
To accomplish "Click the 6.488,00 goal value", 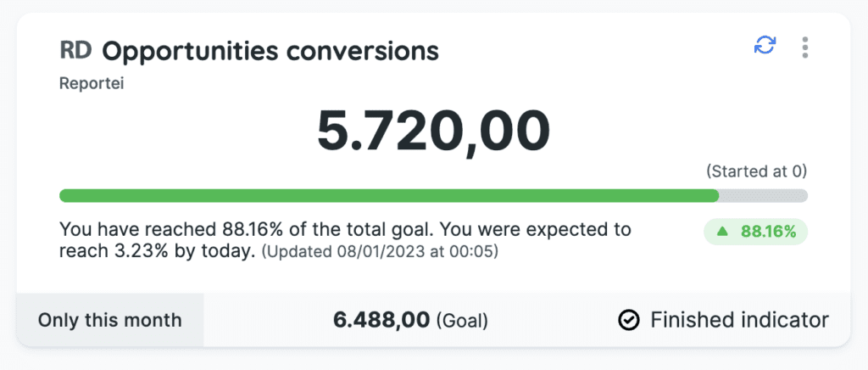I will (x=381, y=320).
